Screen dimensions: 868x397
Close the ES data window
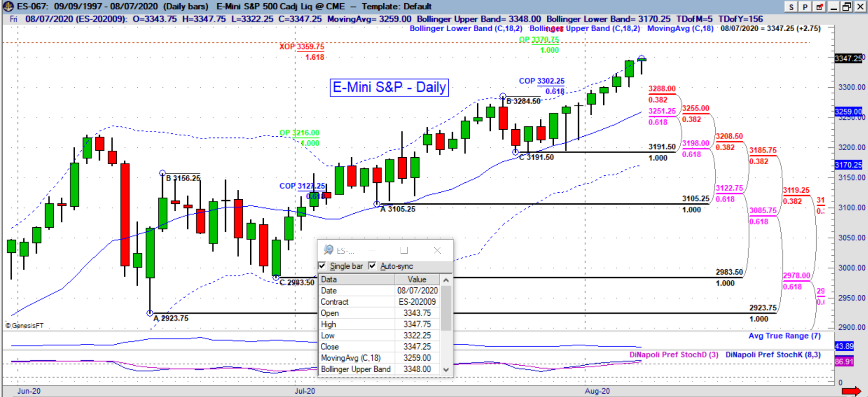tap(437, 250)
